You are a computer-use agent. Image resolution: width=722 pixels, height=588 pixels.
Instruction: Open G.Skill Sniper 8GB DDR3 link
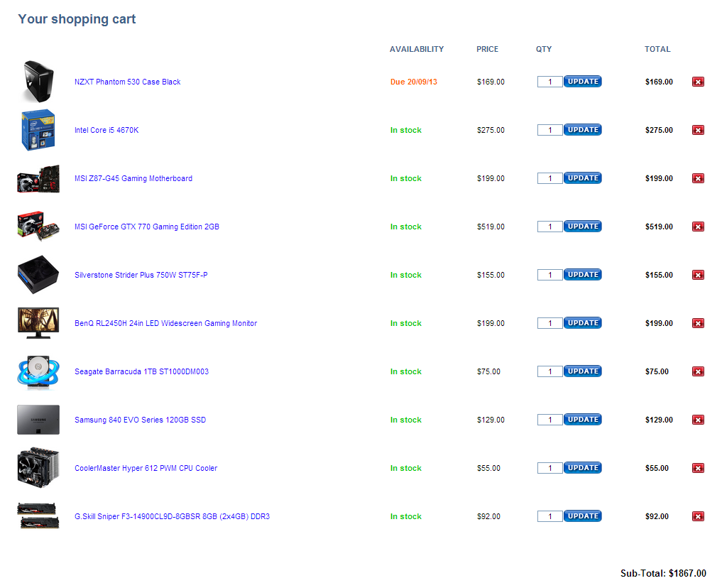tap(173, 517)
